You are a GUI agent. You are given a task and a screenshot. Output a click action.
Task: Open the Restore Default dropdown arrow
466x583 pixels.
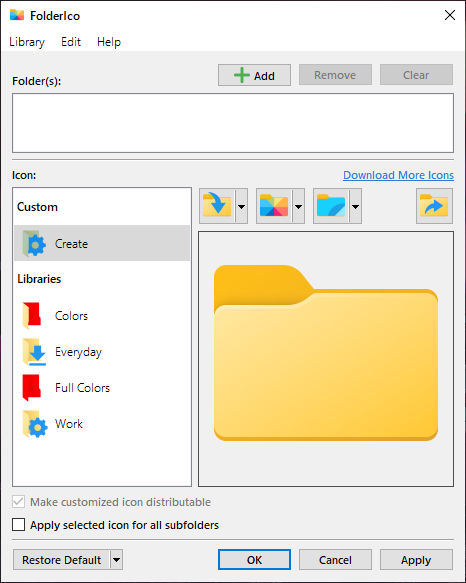116,560
